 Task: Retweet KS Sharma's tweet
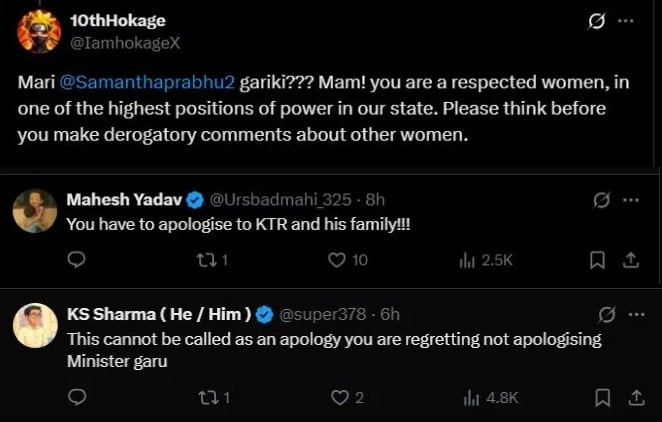click(203, 397)
